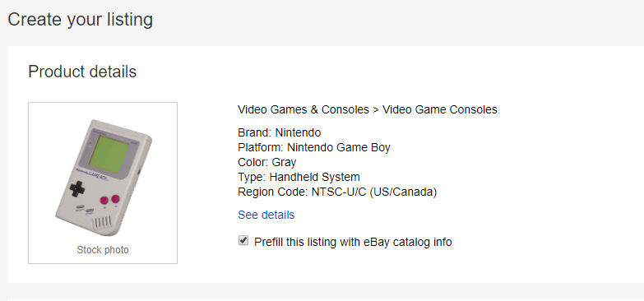Click the Nintendo GAME BOY logo on the photo
The height and width of the screenshot is (301, 644).
[90, 174]
